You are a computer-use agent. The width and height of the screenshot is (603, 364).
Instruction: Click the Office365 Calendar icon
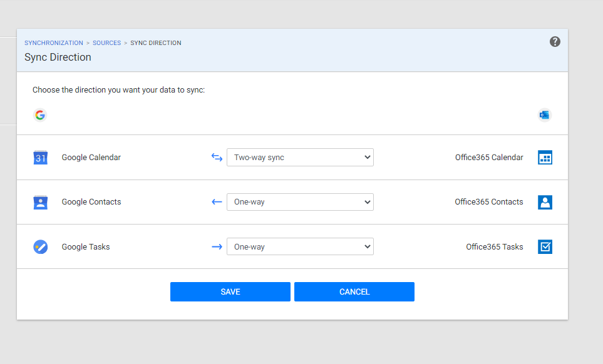coord(545,158)
